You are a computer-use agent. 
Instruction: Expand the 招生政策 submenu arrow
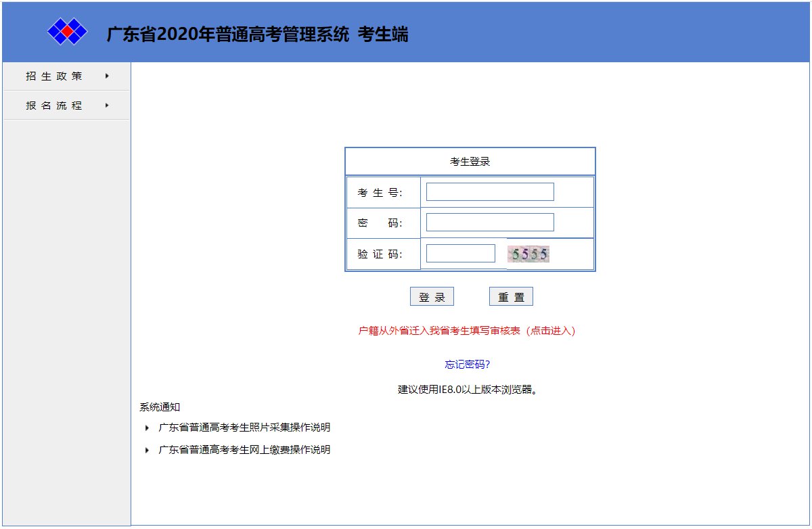click(107, 76)
